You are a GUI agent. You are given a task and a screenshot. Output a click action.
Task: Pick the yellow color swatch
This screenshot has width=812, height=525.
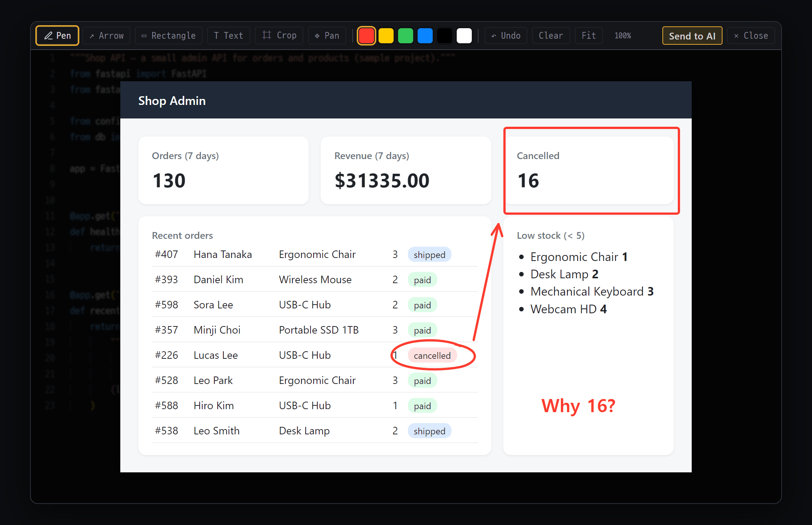coord(386,36)
